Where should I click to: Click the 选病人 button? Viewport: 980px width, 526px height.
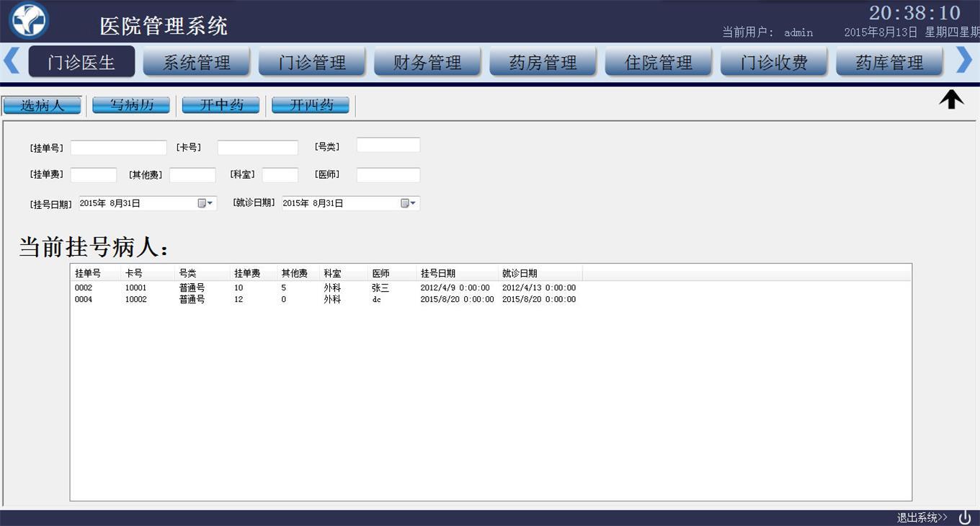coord(43,105)
